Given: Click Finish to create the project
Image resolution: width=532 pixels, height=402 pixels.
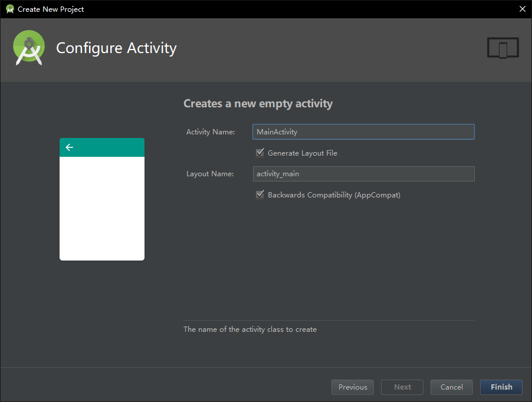Looking at the screenshot, I should click(x=501, y=387).
